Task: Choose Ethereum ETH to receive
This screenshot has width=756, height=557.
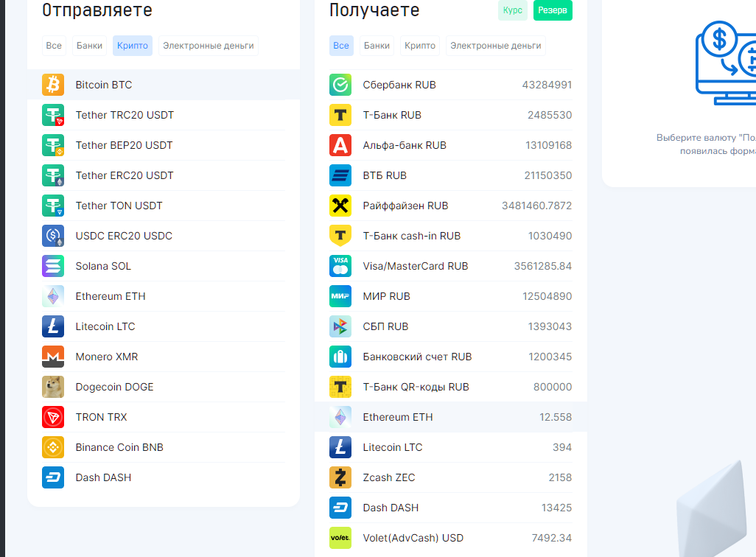Action: click(x=451, y=417)
